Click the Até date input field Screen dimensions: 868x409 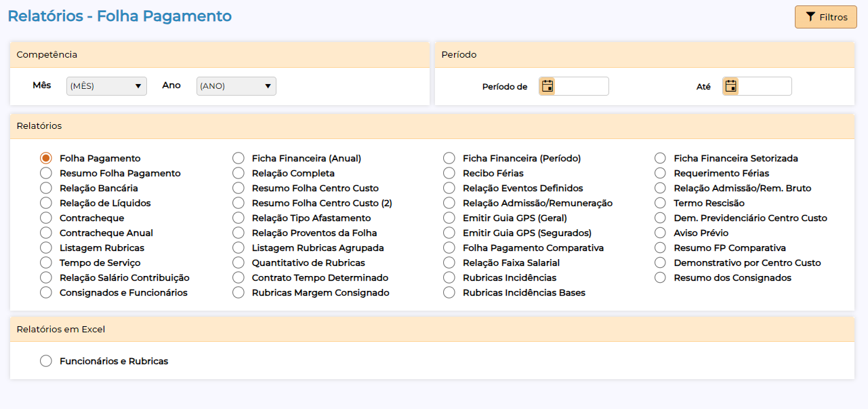[x=764, y=86]
